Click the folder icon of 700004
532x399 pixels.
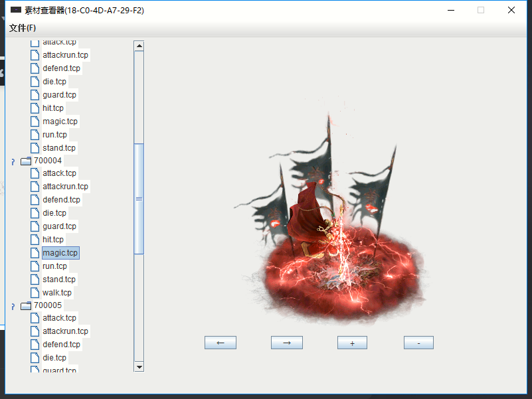26,161
